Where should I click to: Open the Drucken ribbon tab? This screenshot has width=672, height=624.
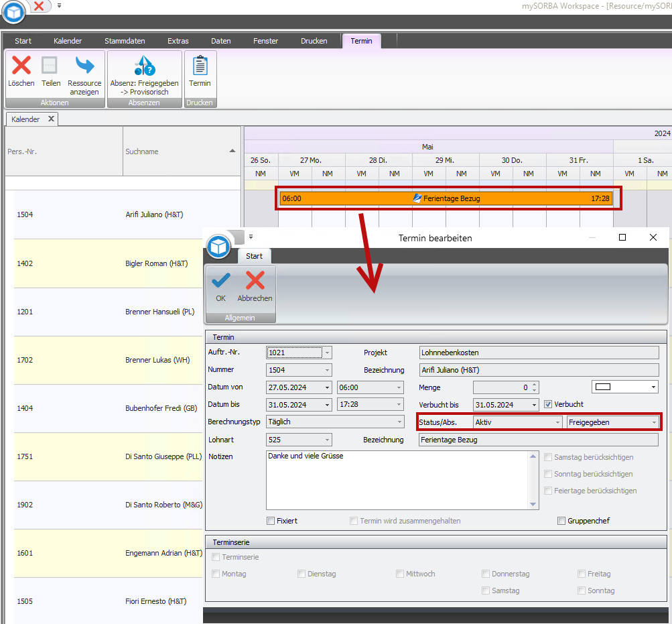tap(314, 41)
